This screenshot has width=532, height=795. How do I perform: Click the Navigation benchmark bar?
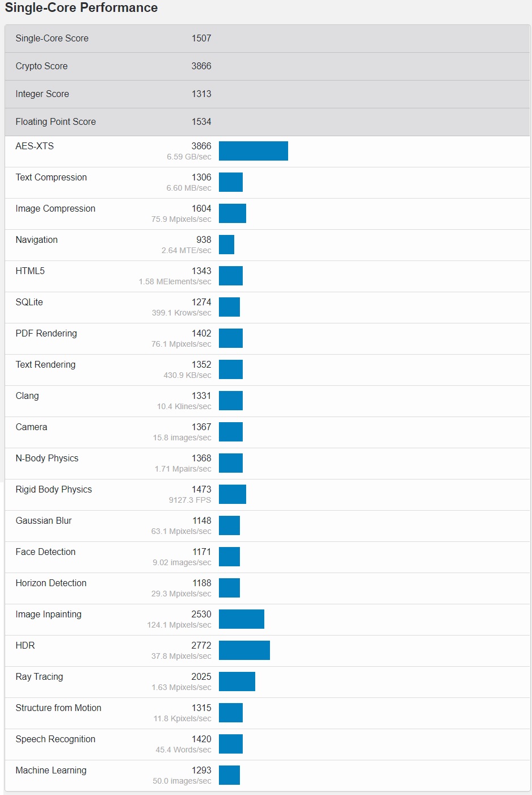[x=226, y=245]
